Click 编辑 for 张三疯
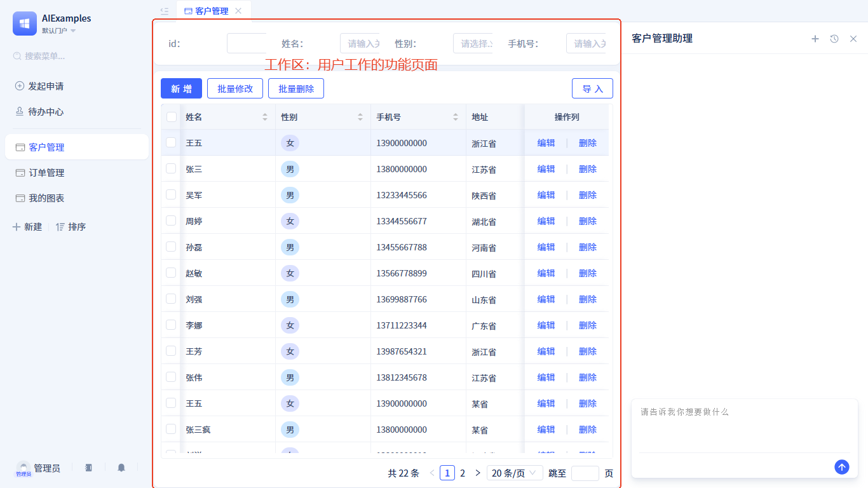The width and height of the screenshot is (868, 488). pyautogui.click(x=546, y=430)
